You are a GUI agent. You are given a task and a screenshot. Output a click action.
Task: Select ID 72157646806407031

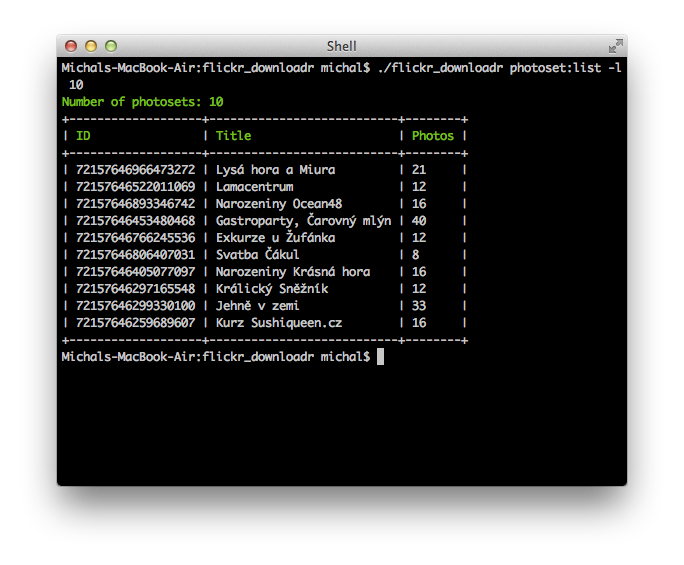pyautogui.click(x=136, y=255)
